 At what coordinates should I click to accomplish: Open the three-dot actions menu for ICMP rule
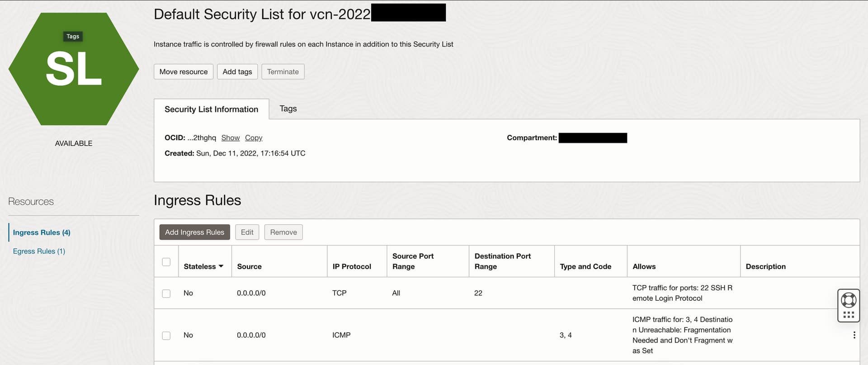pos(854,335)
